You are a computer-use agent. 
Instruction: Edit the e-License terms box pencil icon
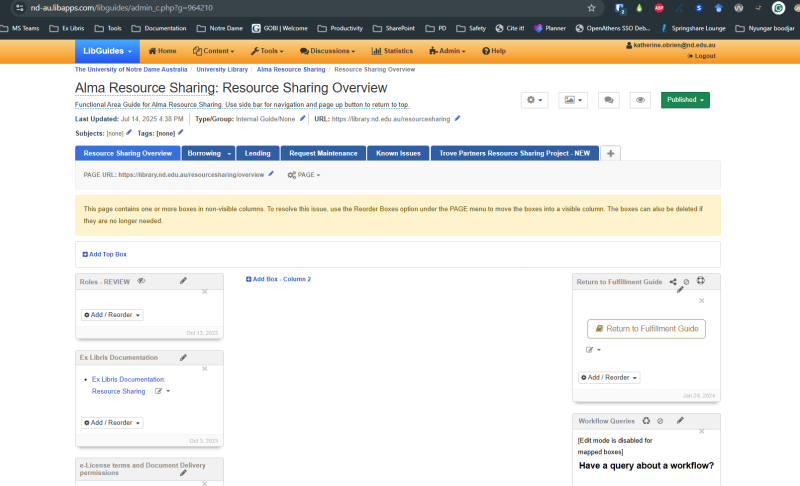[183, 473]
